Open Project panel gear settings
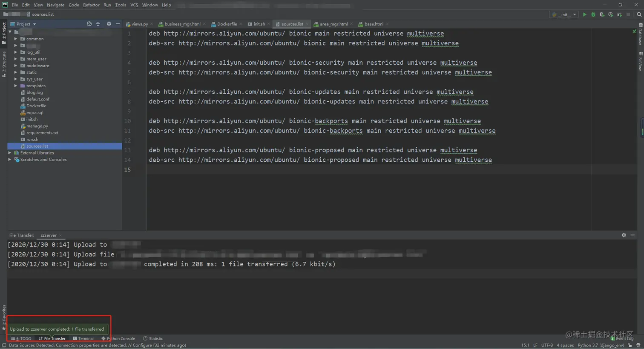This screenshot has width=644, height=349. 109,24
